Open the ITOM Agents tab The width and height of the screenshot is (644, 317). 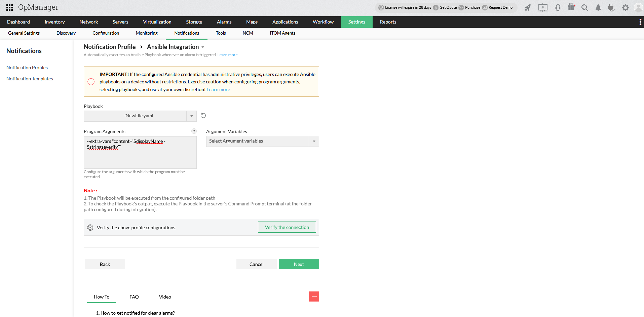[282, 33]
